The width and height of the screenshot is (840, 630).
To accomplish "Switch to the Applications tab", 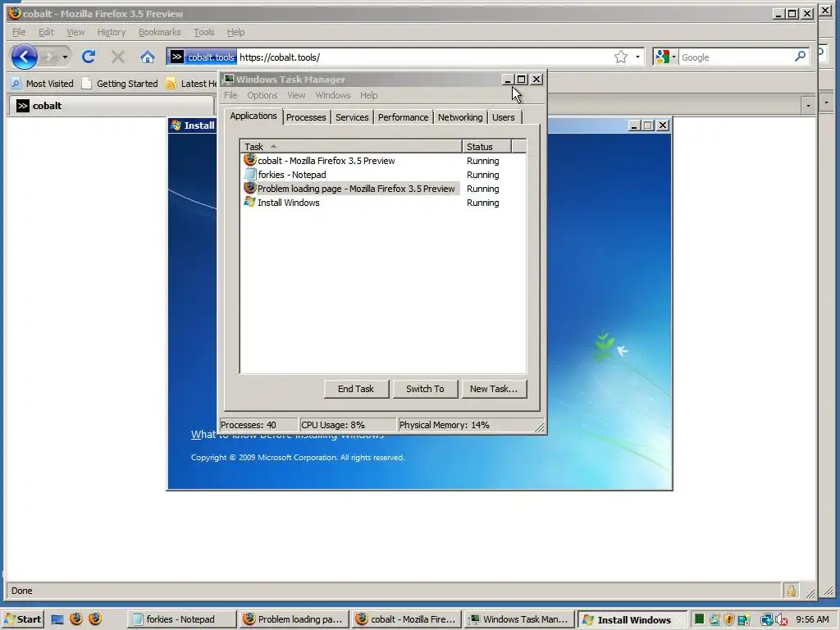I will pos(253,116).
